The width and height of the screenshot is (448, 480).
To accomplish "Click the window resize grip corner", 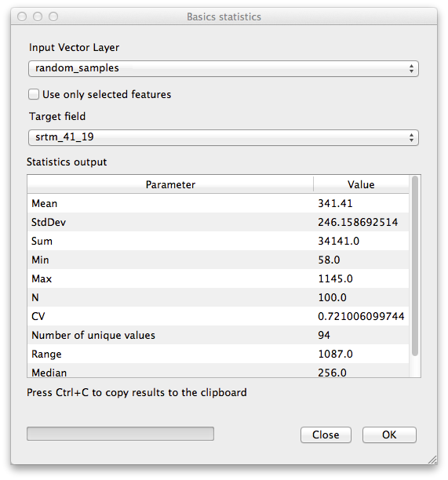I will point(432,460).
